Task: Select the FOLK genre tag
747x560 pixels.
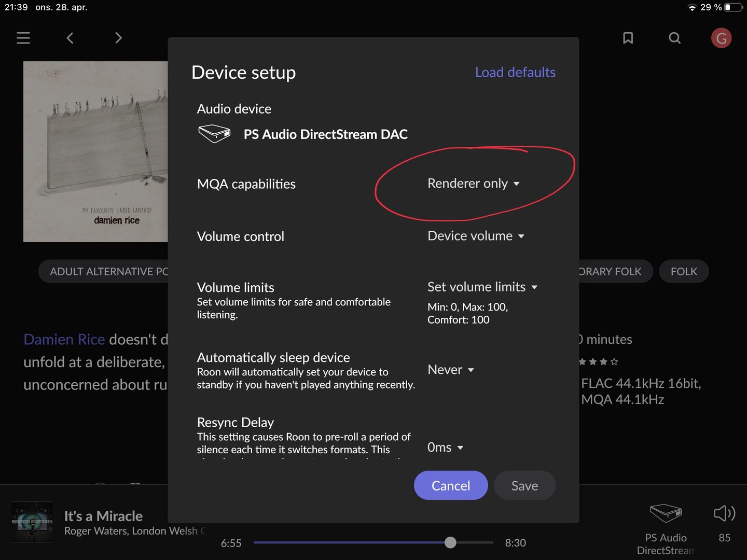Action: 684,271
